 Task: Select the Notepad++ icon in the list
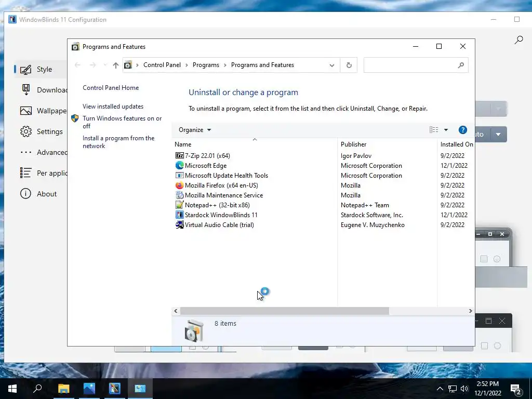coord(179,205)
